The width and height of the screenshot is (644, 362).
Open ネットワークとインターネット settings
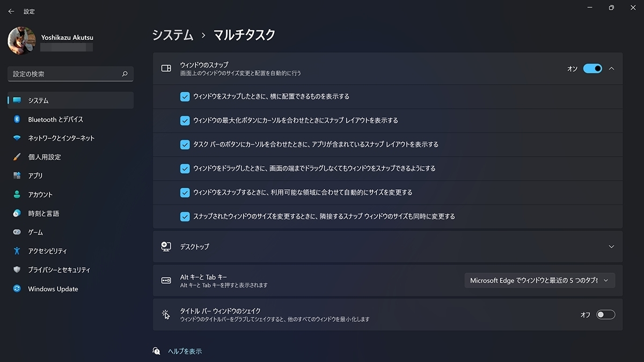point(70,138)
